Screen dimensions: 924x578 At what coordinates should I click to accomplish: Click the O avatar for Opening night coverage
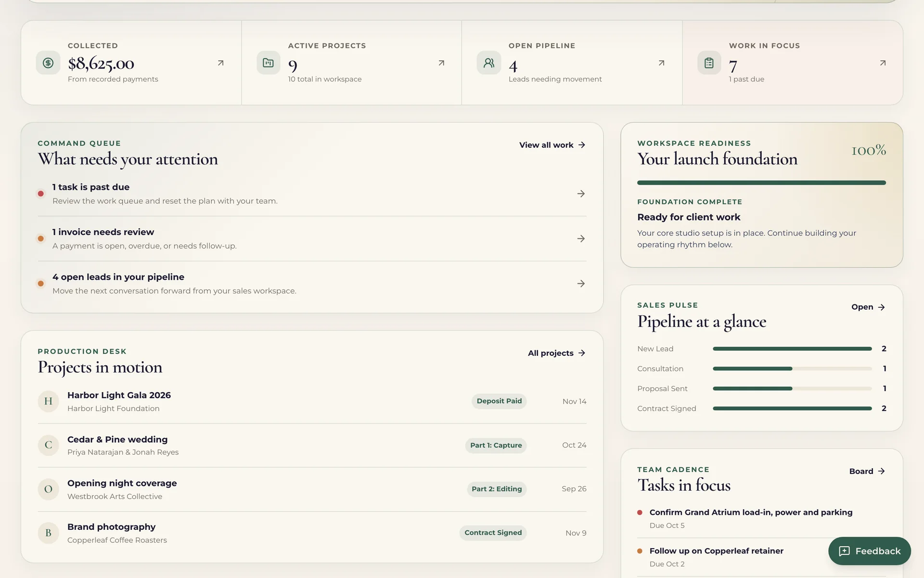click(x=49, y=489)
